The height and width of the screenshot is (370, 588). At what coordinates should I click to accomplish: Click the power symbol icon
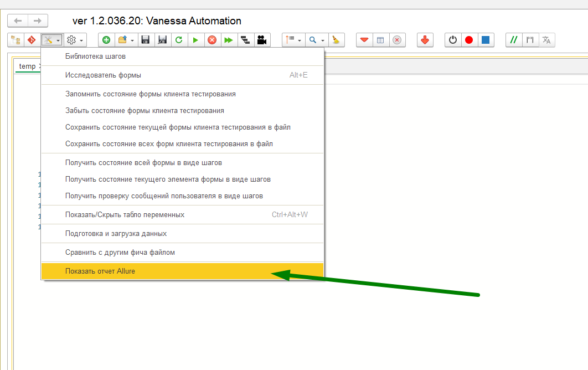pyautogui.click(x=452, y=40)
